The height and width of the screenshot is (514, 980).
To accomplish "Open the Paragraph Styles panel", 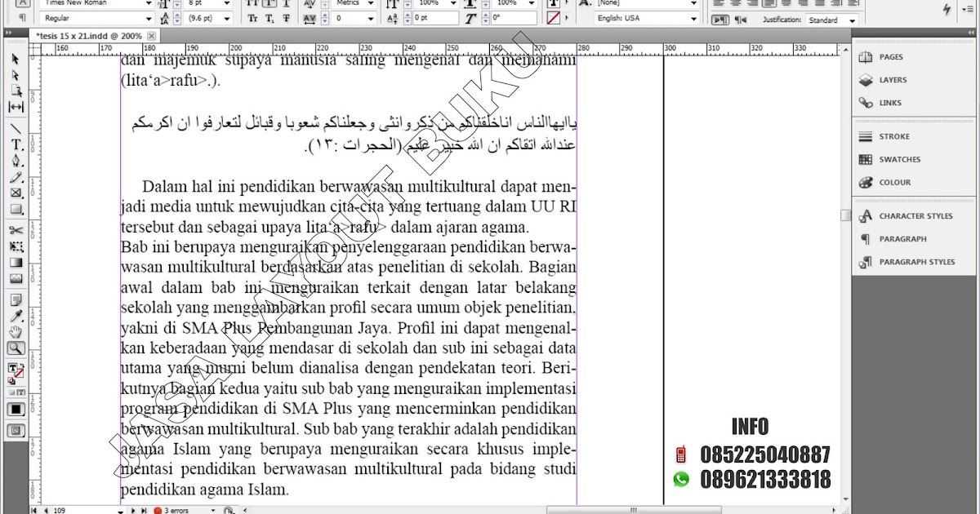I will point(915,262).
